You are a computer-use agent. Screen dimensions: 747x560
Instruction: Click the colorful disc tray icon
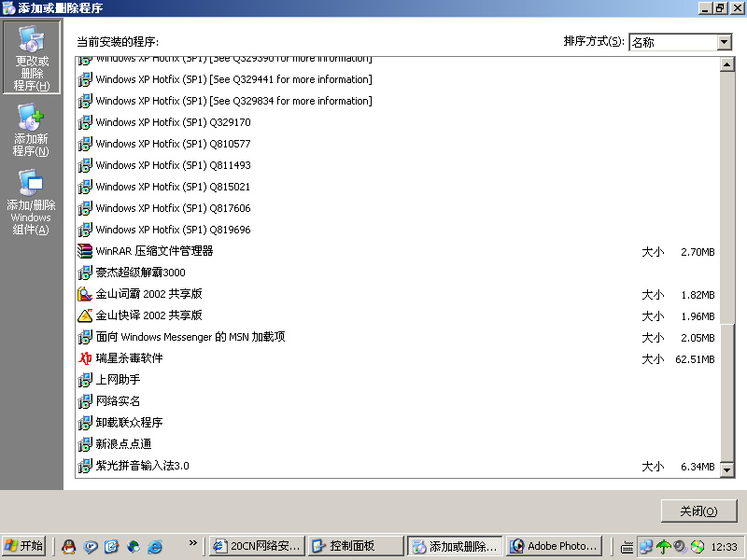tap(698, 547)
